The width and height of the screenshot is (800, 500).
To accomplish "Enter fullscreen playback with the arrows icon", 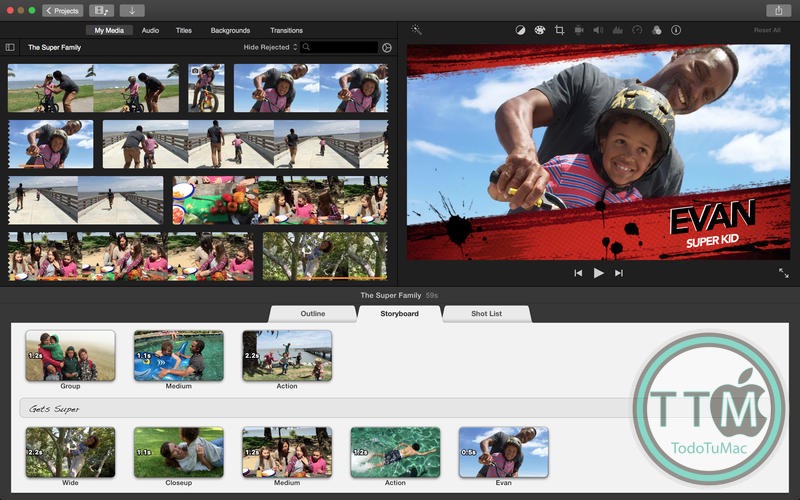I will click(x=784, y=273).
